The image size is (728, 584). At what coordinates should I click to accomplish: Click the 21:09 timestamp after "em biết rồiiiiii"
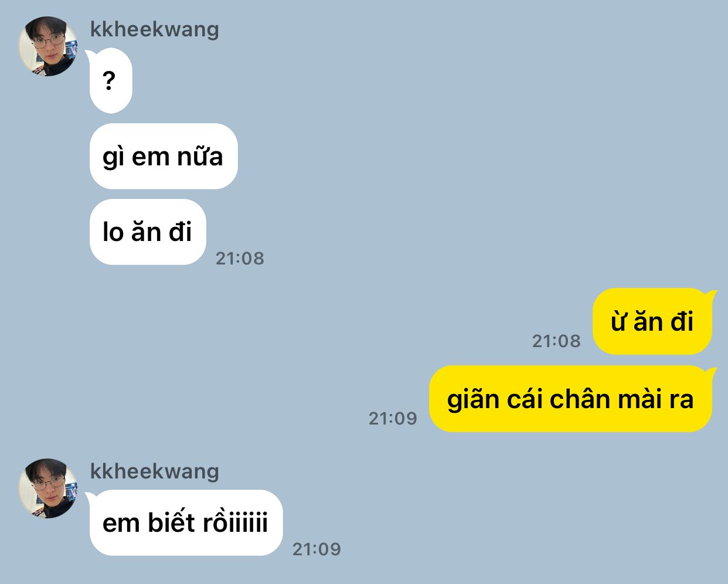(x=317, y=549)
